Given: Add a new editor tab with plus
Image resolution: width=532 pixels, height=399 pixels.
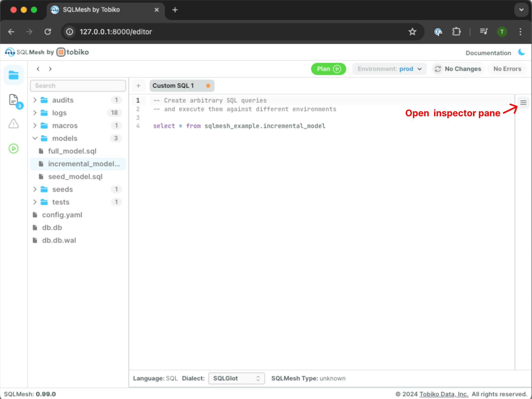Looking at the screenshot, I should point(138,86).
